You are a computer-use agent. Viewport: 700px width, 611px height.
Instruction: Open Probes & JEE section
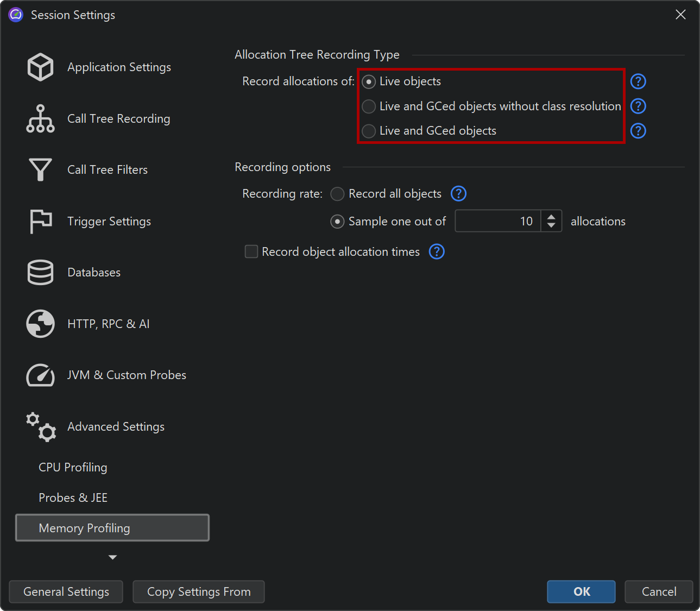coord(73,498)
